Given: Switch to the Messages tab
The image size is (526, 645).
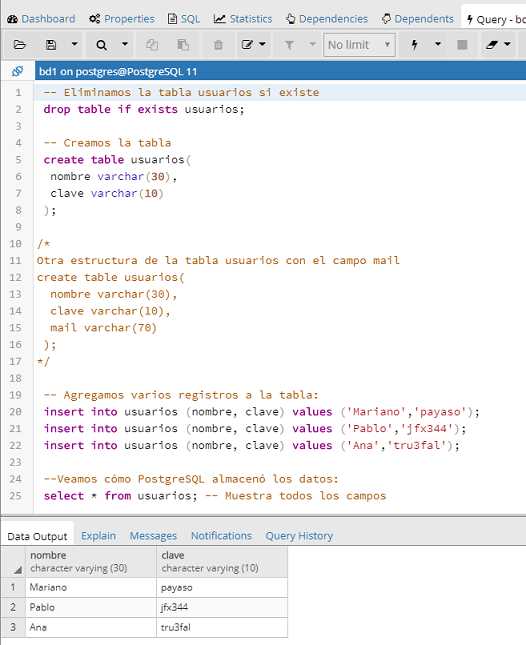Looking at the screenshot, I should 153,536.
